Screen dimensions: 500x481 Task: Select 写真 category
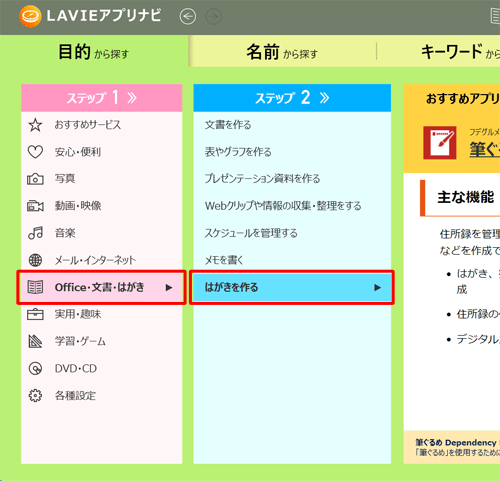[102, 179]
